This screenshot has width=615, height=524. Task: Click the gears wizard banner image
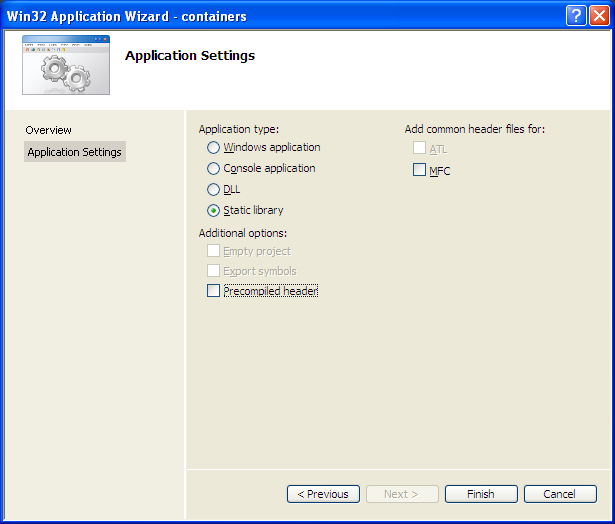[x=66, y=65]
